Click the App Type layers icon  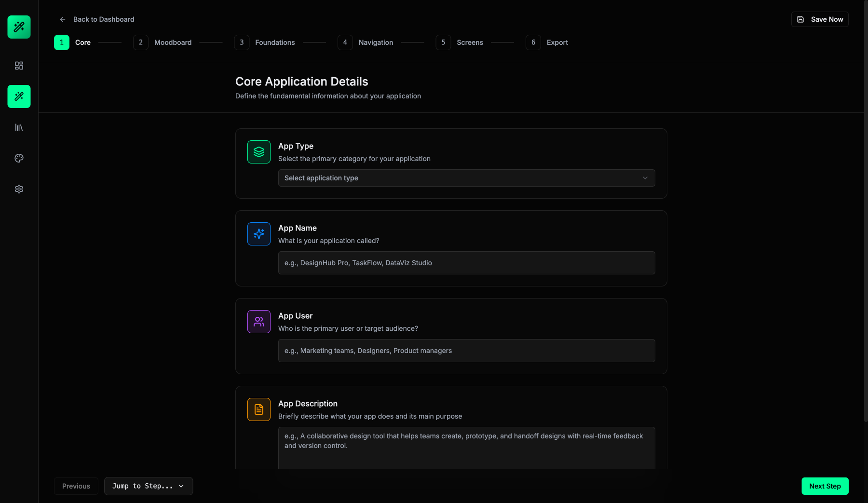point(259,152)
